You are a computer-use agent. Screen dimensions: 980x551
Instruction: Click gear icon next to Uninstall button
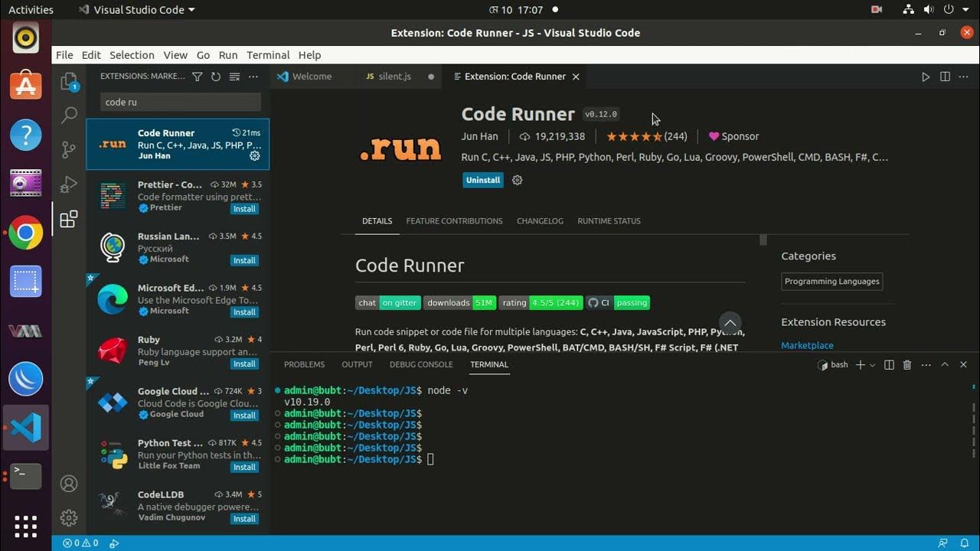click(517, 180)
